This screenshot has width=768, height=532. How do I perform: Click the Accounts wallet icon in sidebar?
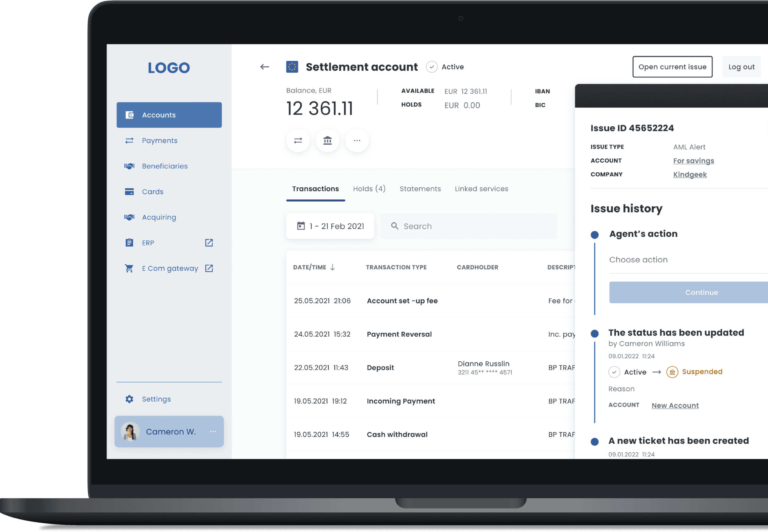pyautogui.click(x=130, y=115)
